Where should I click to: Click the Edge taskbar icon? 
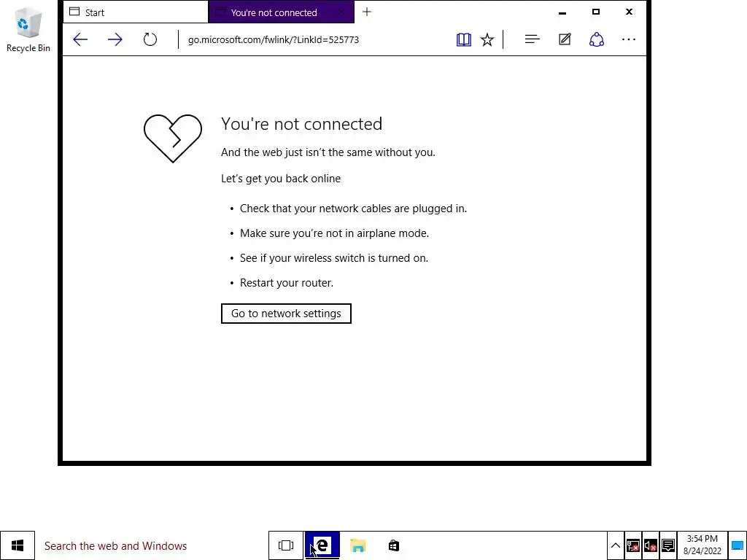coord(322,545)
